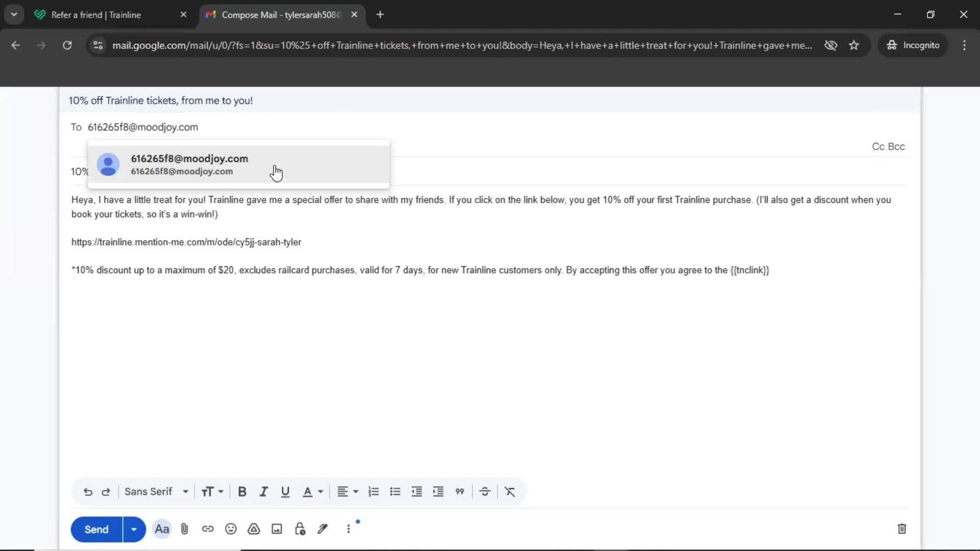Insert a file using Google Drive

point(254,529)
